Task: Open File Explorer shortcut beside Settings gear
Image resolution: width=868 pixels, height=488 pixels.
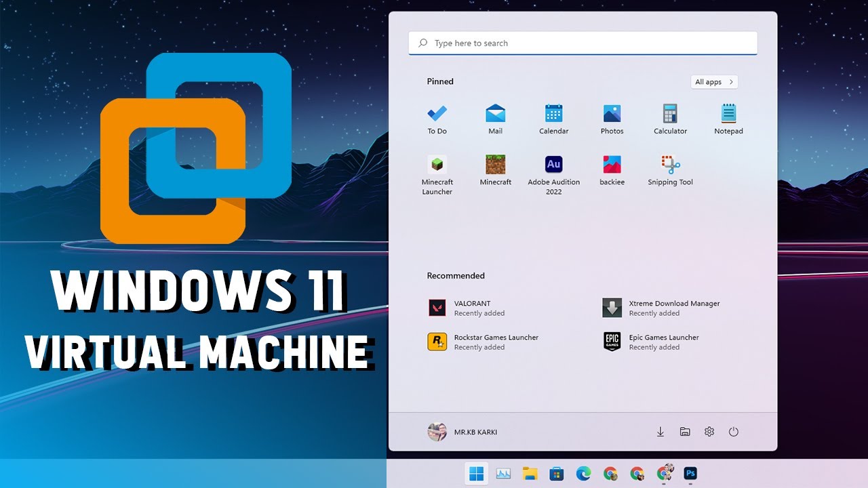Action: pyautogui.click(x=685, y=432)
